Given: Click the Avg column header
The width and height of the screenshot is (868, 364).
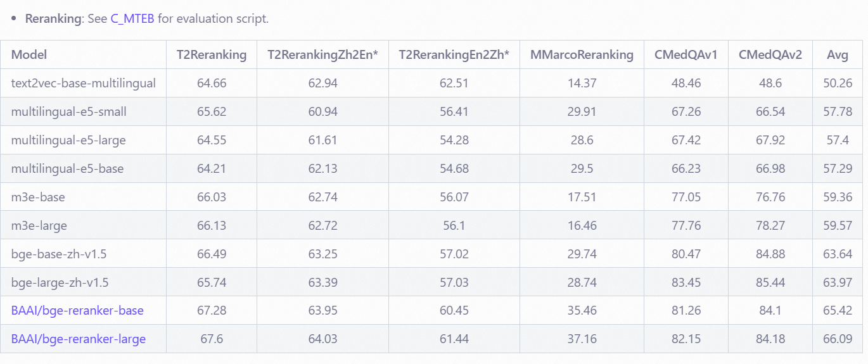Looking at the screenshot, I should tap(838, 54).
